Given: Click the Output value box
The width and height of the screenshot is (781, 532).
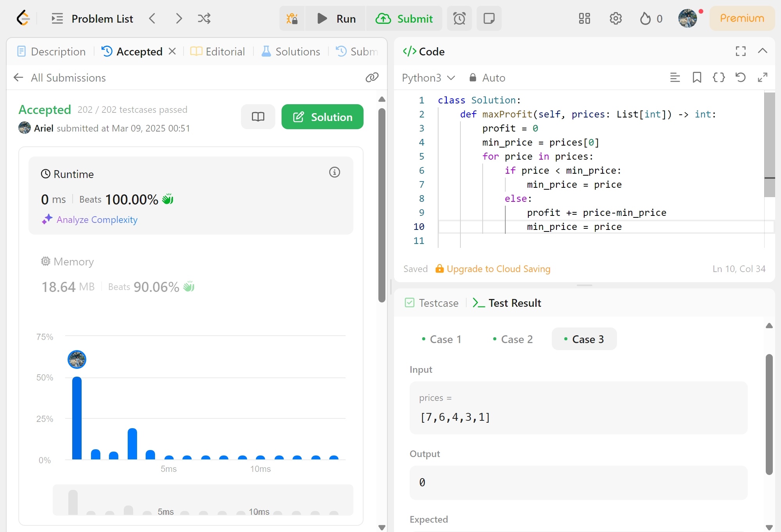Looking at the screenshot, I should [x=578, y=482].
